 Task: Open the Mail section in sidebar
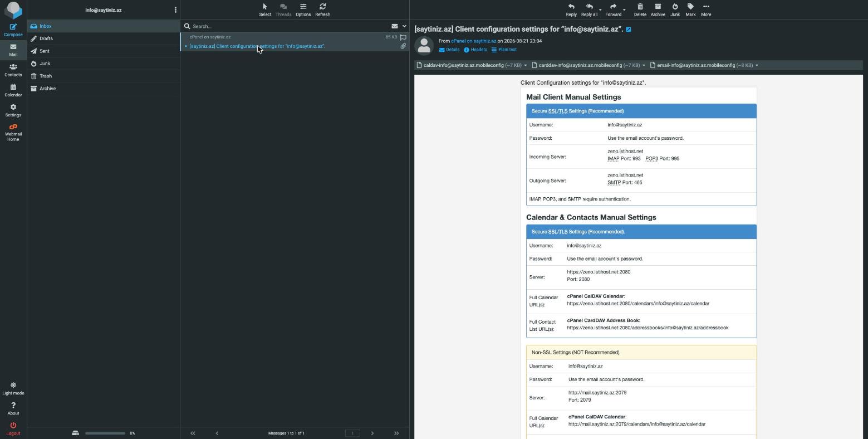coord(13,50)
